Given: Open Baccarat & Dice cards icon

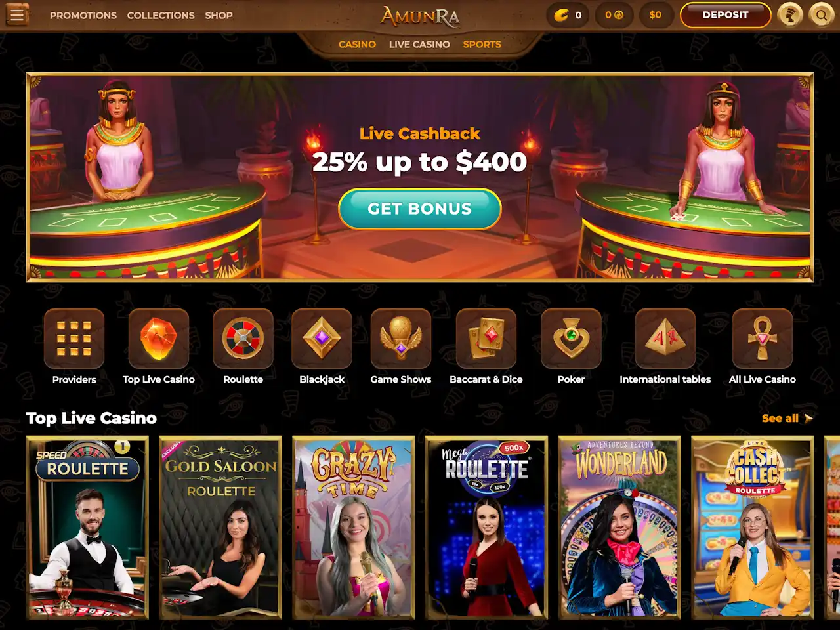Looking at the screenshot, I should (486, 339).
